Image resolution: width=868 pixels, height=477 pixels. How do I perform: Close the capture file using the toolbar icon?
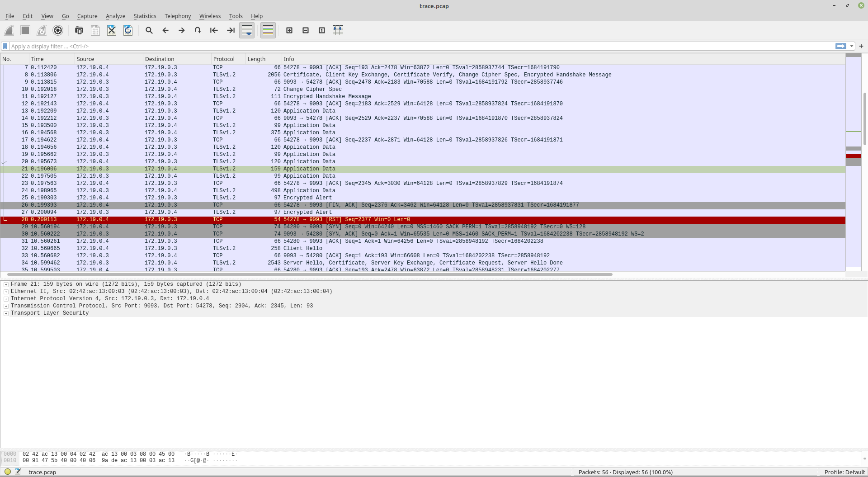112,30
